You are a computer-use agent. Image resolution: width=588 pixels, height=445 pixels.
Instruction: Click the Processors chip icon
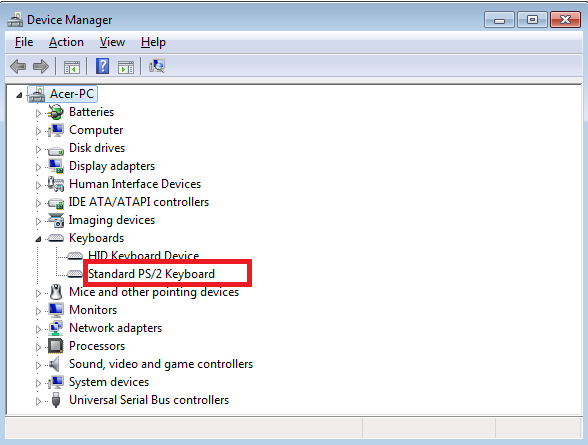pos(56,346)
